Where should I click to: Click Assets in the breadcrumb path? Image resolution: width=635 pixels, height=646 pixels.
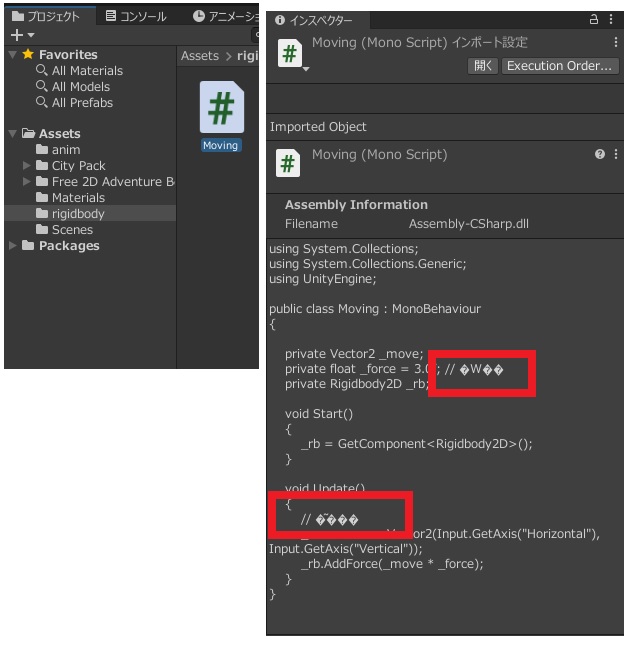tap(200, 56)
